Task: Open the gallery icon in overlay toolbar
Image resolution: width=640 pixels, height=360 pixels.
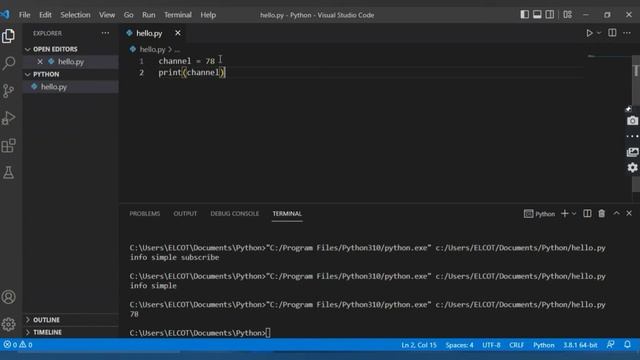Action: tap(632, 152)
